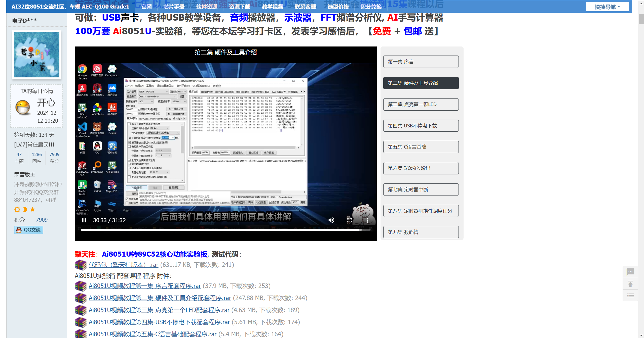Download 代码包（擎天柱版本）.rar

coord(123,265)
